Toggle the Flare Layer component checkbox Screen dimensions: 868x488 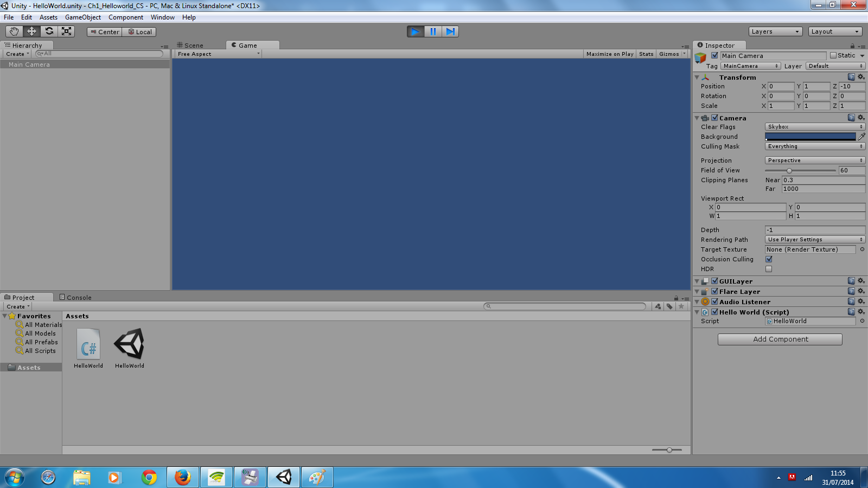714,291
